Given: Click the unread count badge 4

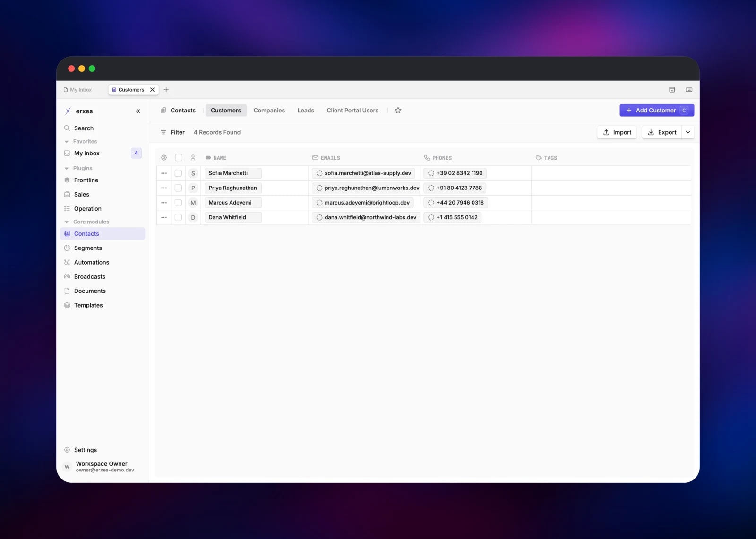Looking at the screenshot, I should pos(136,153).
